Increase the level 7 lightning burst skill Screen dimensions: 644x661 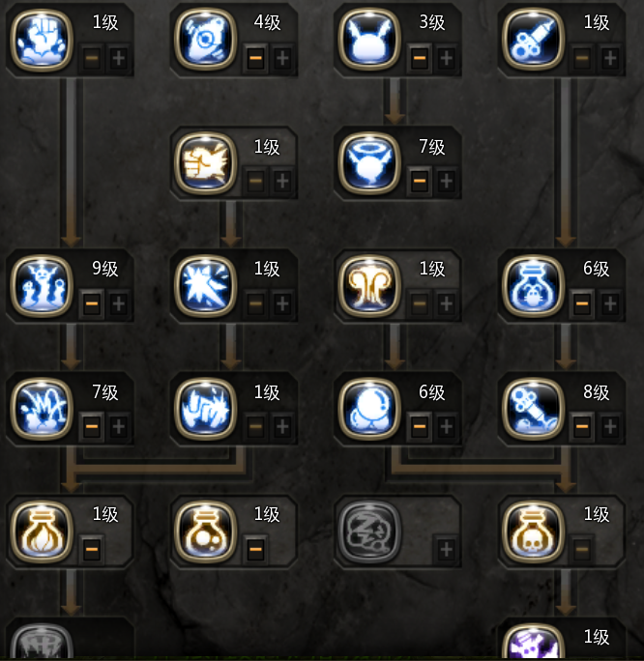(119, 426)
